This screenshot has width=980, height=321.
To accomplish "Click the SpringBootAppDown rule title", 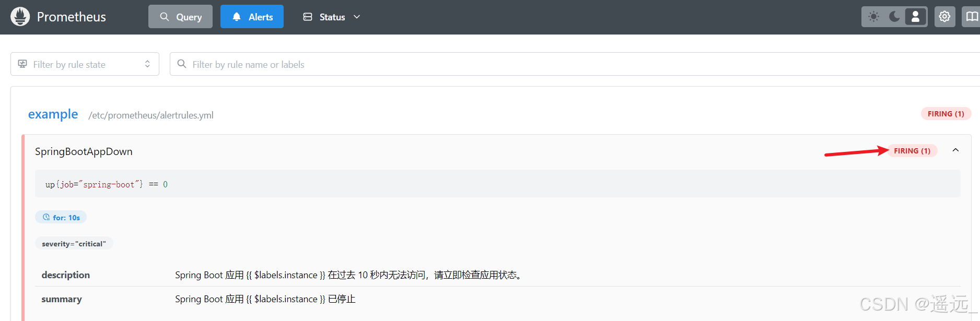I will [x=84, y=151].
